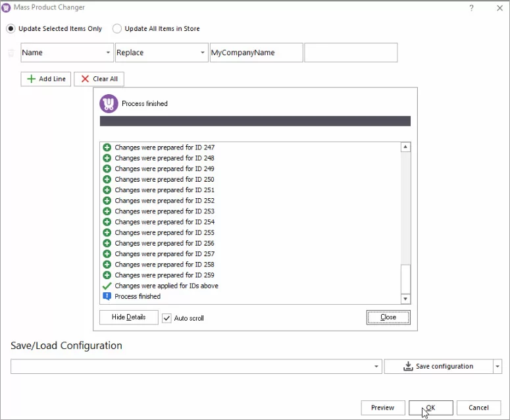Click the MyCompanyName text field
Viewport: 510px width, 420px height.
[x=256, y=53]
